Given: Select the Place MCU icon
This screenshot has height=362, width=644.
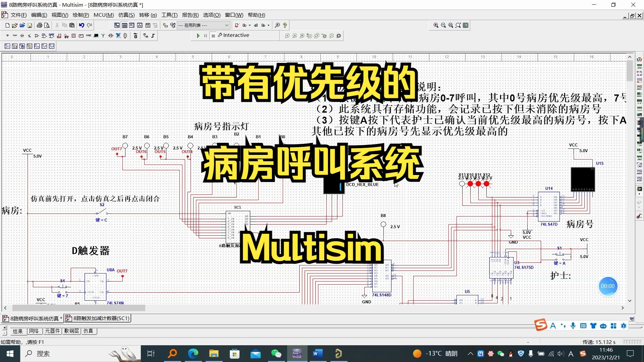Looking at the screenshot, I should point(136,36).
